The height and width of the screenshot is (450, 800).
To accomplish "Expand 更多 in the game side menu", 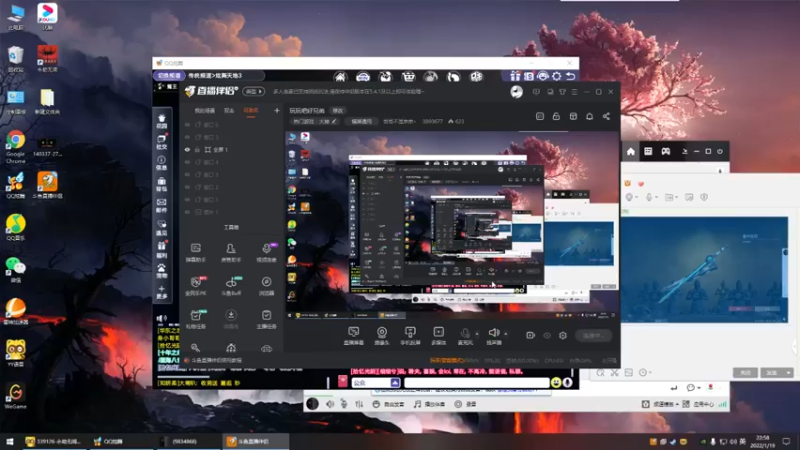I will pyautogui.click(x=162, y=292).
